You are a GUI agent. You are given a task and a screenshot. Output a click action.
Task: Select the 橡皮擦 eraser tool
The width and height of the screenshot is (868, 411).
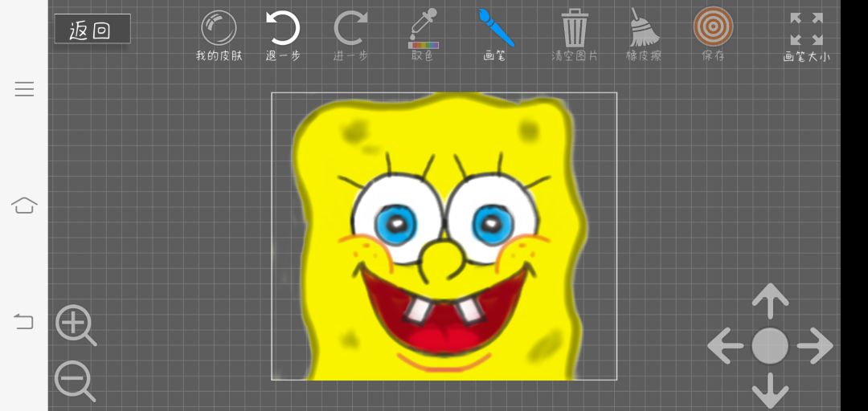click(x=644, y=35)
